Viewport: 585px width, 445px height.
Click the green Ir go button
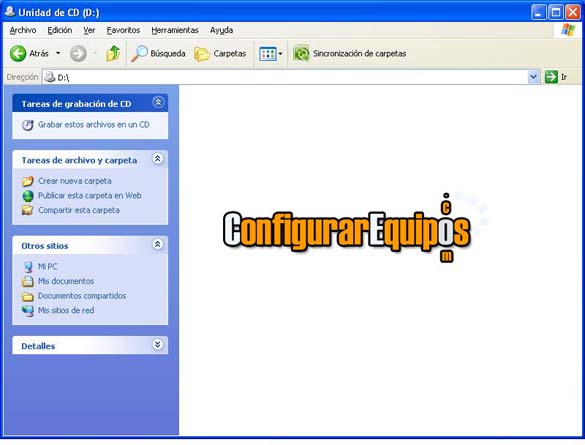(551, 77)
